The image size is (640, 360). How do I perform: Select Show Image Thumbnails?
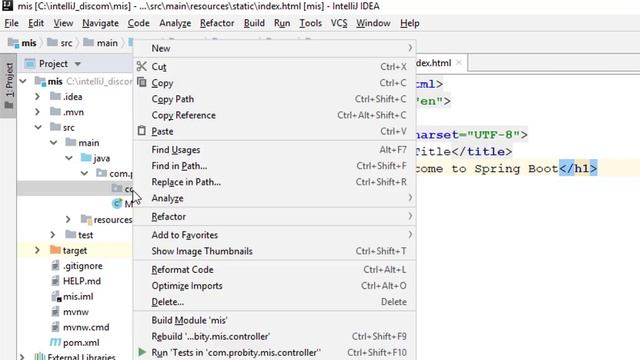[x=274, y=251]
